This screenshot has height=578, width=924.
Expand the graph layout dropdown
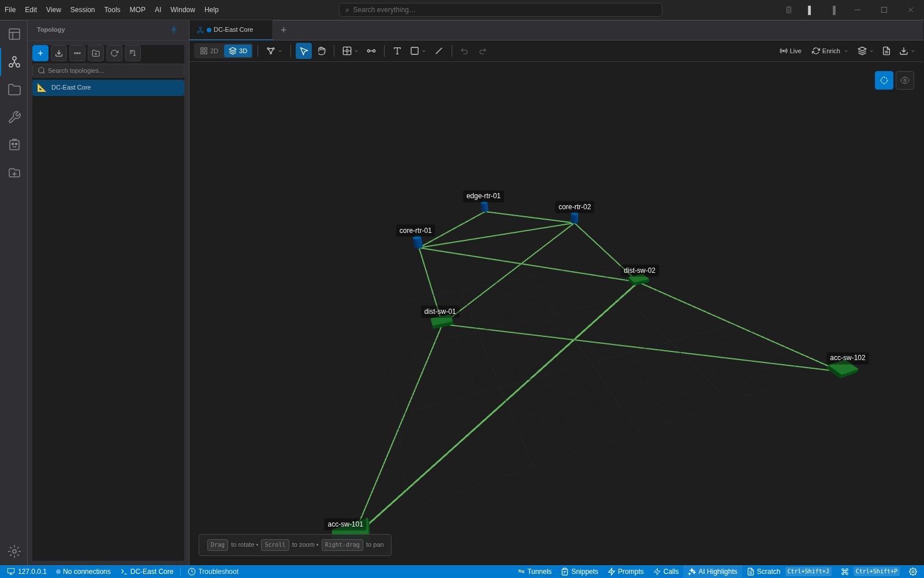(274, 51)
